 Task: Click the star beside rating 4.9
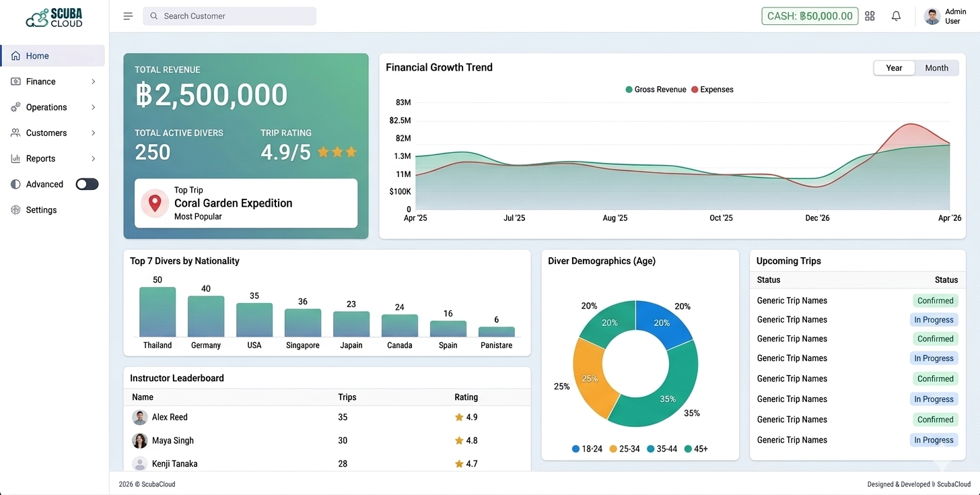(x=459, y=417)
